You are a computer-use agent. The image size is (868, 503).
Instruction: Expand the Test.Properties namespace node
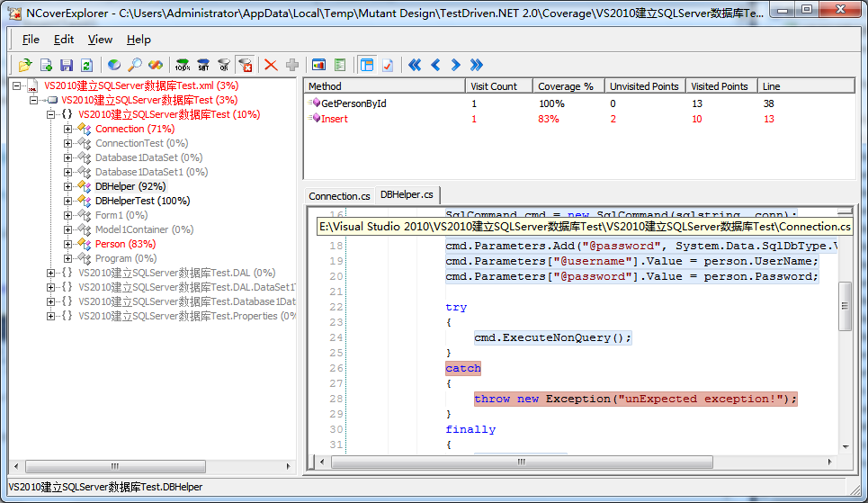tap(51, 317)
